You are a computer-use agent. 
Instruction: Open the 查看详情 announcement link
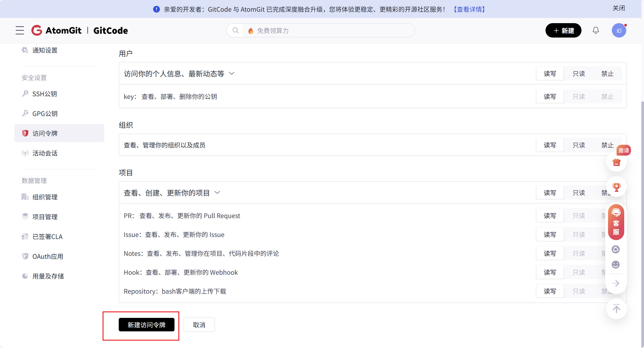click(469, 9)
